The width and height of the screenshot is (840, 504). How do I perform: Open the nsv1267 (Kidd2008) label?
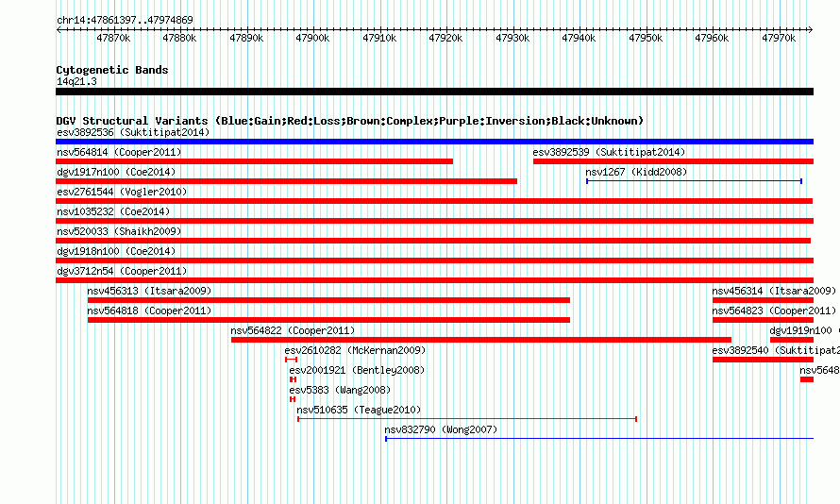[x=636, y=172]
